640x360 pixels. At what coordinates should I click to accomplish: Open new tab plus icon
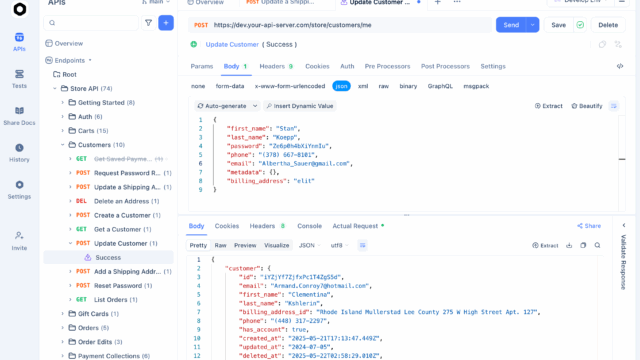(438, 2)
